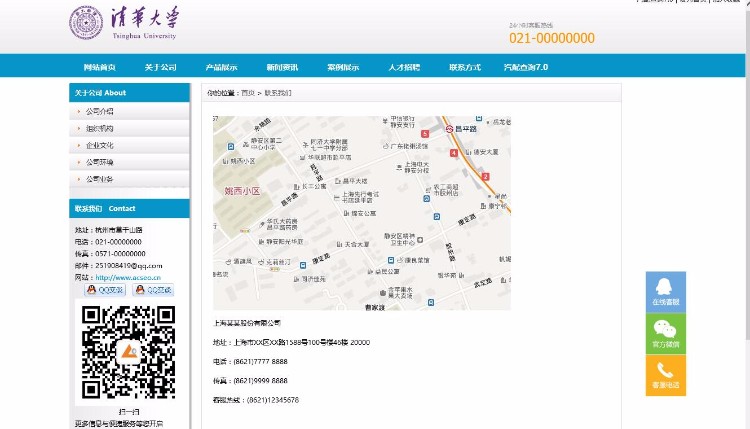Open 关于公司 navigation item
The height and width of the screenshot is (429, 750).
tap(160, 67)
